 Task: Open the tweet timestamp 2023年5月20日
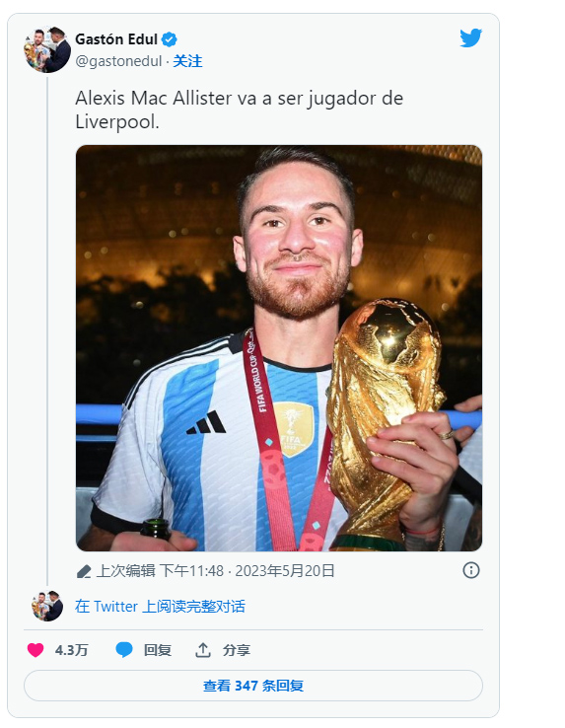coord(285,570)
